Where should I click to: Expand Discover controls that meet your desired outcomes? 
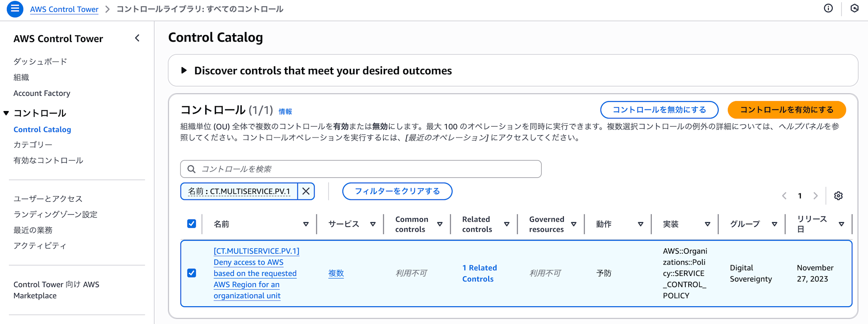(x=184, y=70)
